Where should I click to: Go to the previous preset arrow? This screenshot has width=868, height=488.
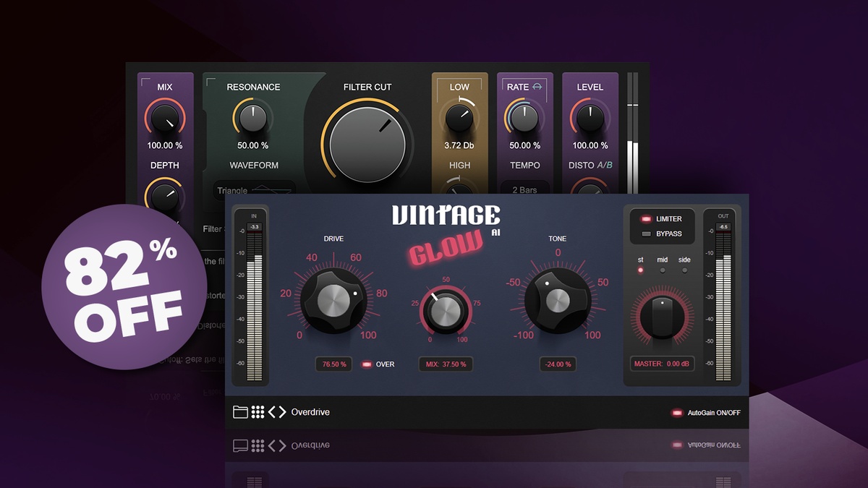click(x=272, y=412)
